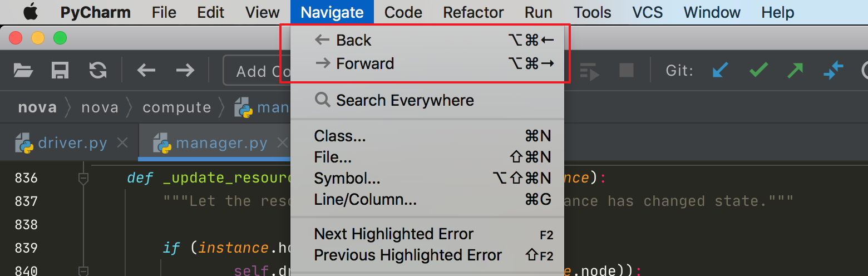
Task: Click the Save All floppy disk icon
Action: coord(60,70)
